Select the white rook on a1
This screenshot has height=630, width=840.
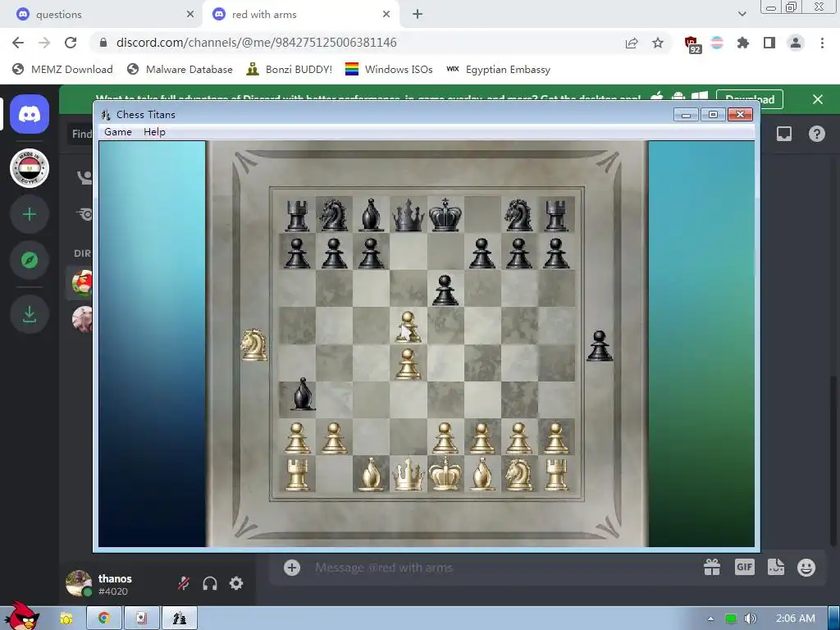coord(297,475)
